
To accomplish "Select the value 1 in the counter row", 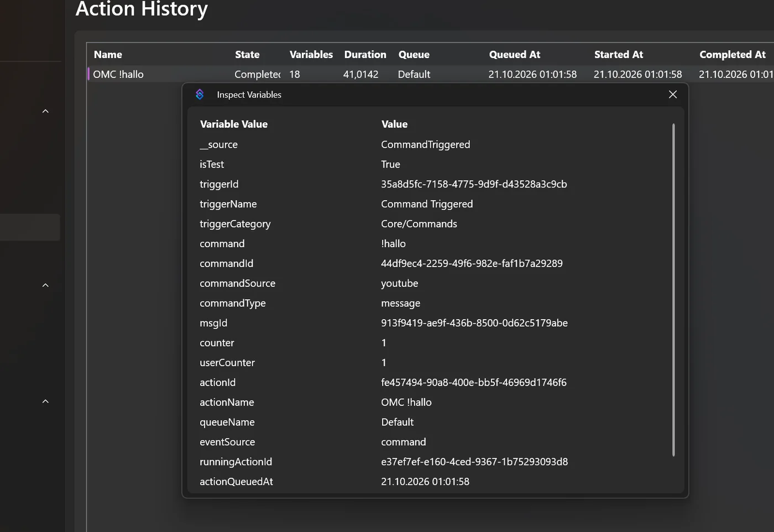I will (384, 343).
